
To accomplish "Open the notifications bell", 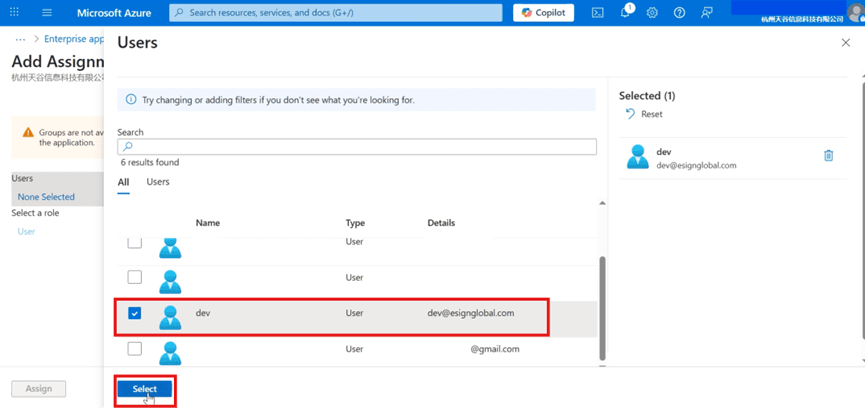I will pyautogui.click(x=625, y=13).
